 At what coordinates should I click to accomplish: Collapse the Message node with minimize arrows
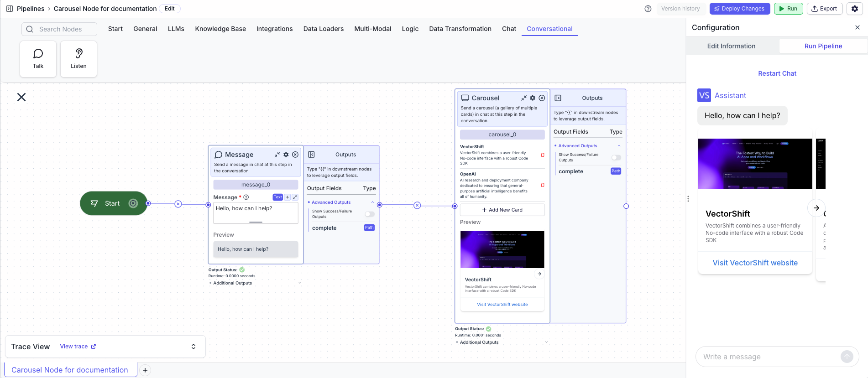pyautogui.click(x=277, y=155)
